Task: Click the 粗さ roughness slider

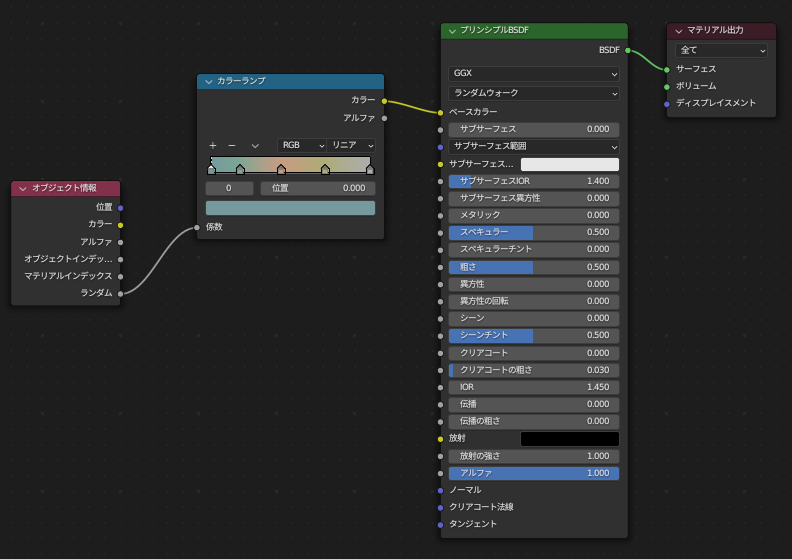Action: [x=534, y=267]
